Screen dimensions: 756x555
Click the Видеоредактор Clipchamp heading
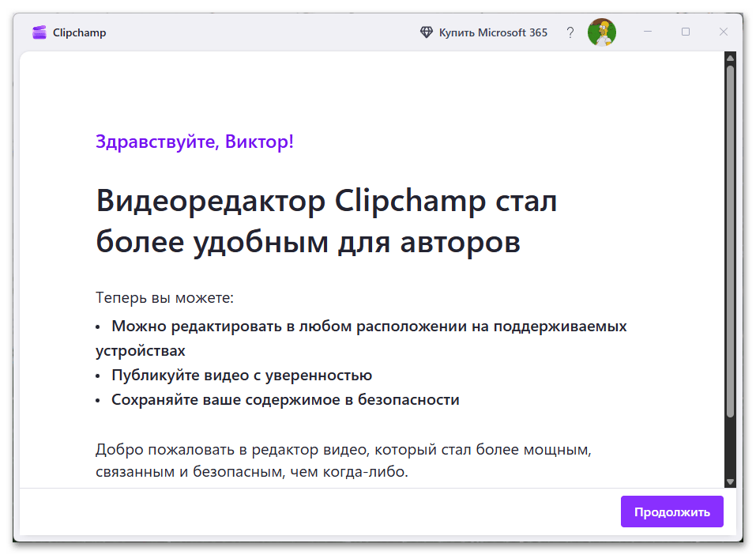pos(326,221)
